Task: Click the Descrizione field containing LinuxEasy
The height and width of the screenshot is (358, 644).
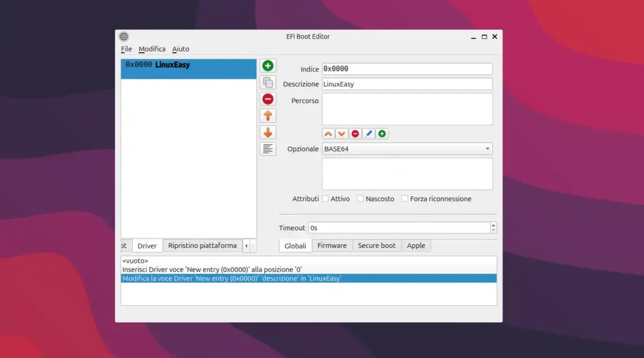Action: (x=407, y=84)
